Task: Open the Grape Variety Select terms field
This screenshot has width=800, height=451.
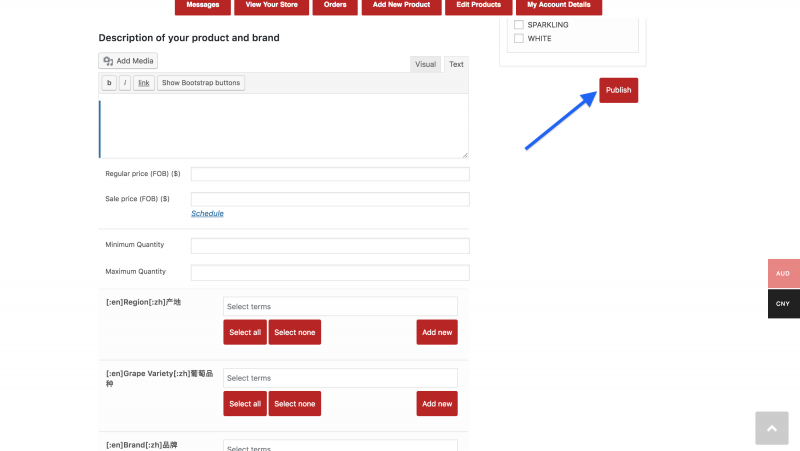Action: tap(340, 378)
